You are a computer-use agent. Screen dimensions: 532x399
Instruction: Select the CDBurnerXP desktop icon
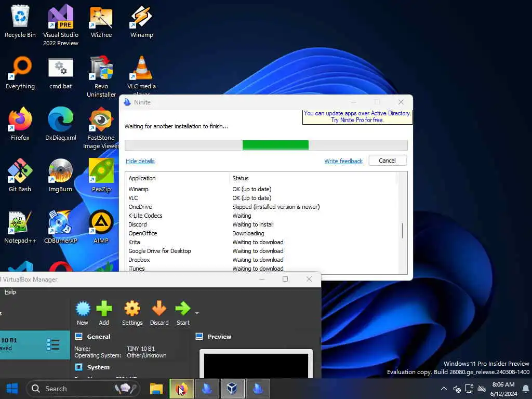[x=60, y=228]
